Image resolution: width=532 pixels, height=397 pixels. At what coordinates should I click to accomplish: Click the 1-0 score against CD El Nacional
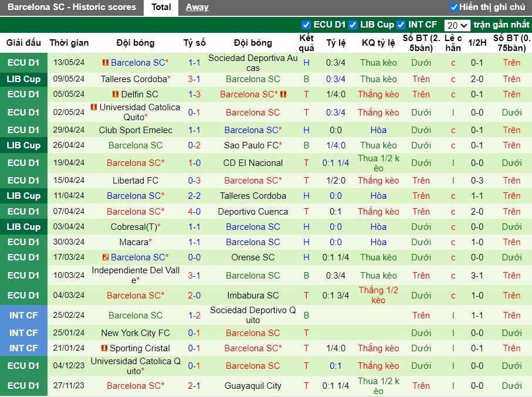[194, 163]
